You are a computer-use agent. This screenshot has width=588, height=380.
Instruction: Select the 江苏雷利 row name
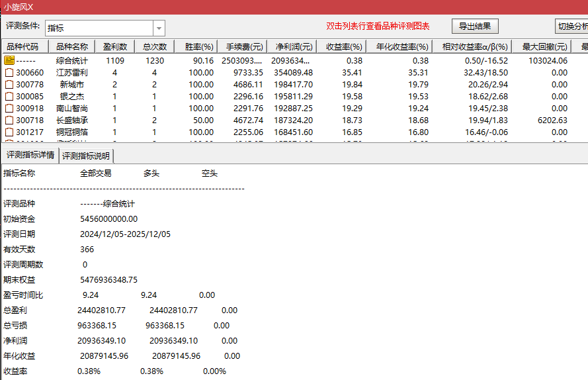[72, 72]
